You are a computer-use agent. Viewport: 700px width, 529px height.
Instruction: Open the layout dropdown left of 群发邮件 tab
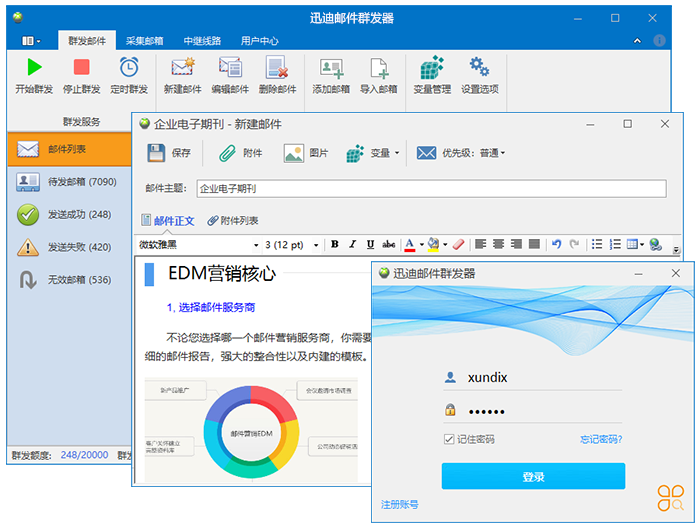pos(31,41)
